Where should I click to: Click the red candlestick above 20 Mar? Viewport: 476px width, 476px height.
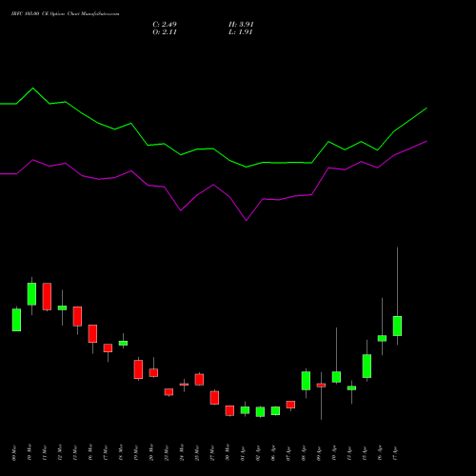pos(153,373)
